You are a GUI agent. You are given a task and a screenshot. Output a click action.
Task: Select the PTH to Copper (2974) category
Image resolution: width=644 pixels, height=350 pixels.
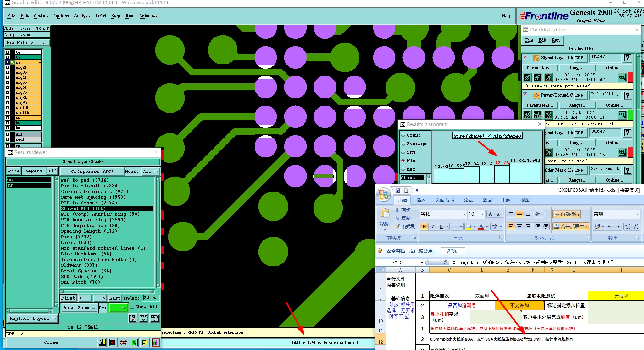click(89, 203)
